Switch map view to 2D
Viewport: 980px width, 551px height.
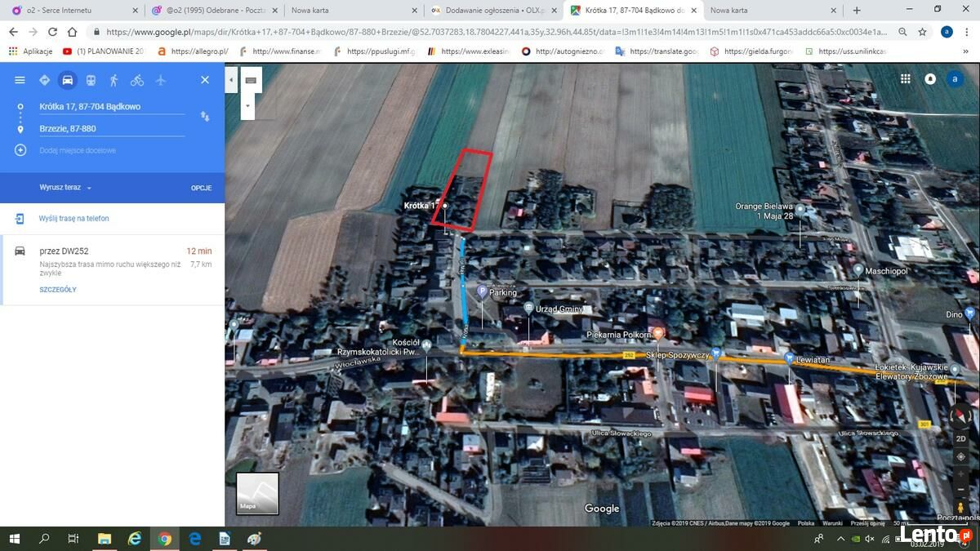961,438
